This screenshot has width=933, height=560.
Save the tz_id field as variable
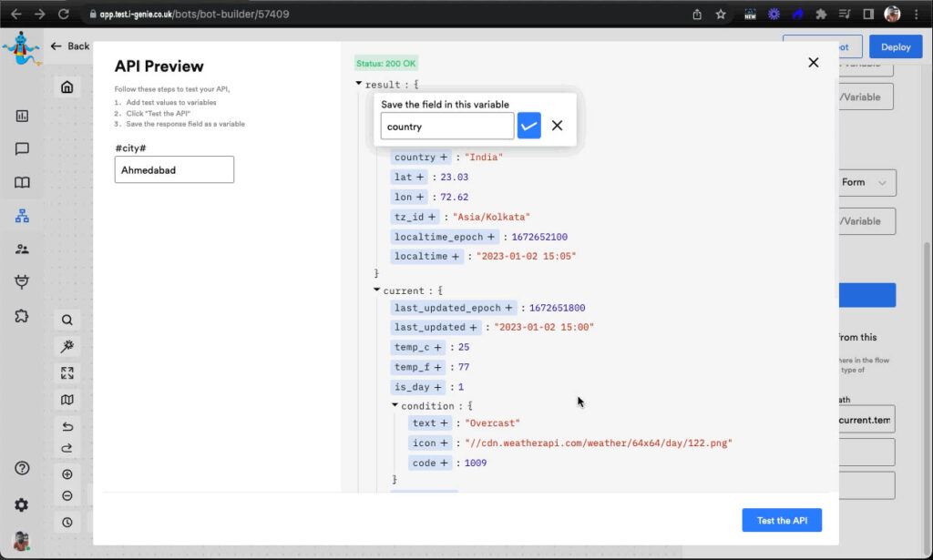click(x=431, y=217)
